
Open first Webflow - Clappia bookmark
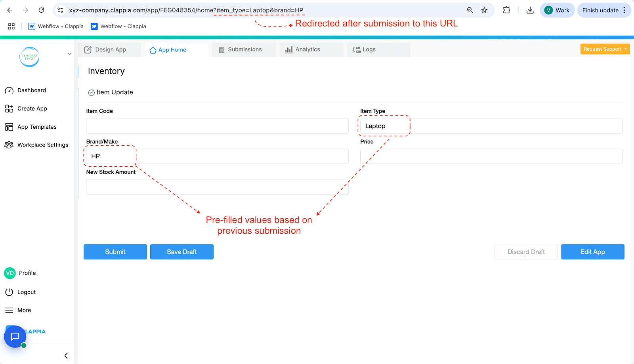[56, 26]
